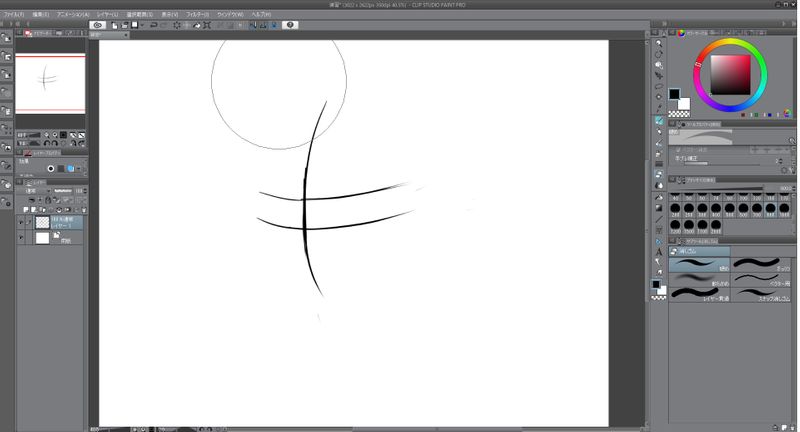Click the Clip Studio eye-shaped icon in command bar
This screenshot has width=800, height=432.
pyautogui.click(x=98, y=24)
